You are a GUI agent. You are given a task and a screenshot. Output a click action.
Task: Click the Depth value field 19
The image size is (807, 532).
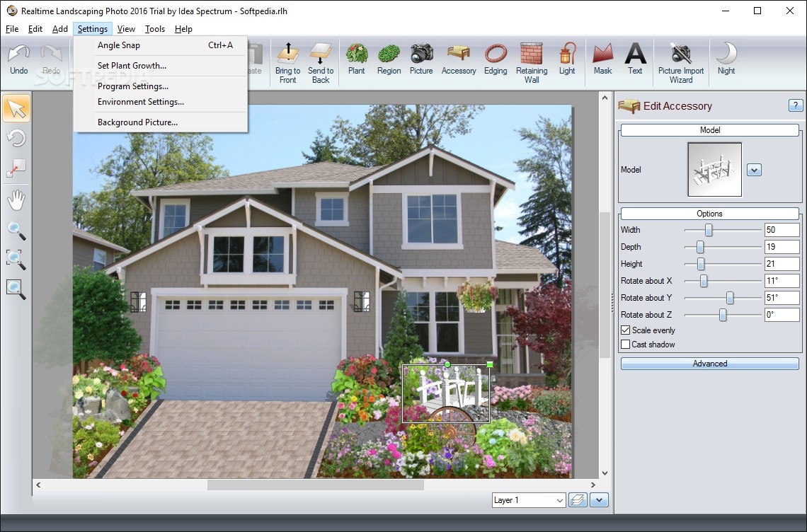click(x=782, y=247)
